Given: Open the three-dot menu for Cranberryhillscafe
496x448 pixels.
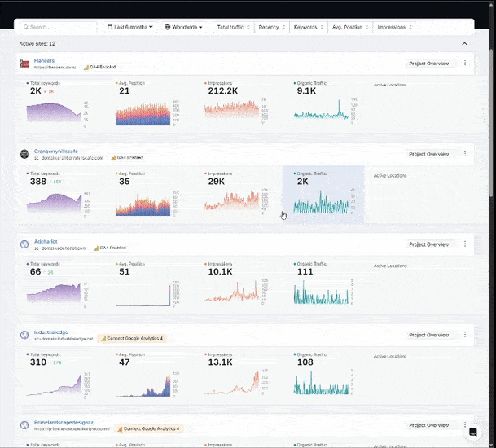Looking at the screenshot, I should click(x=465, y=153).
